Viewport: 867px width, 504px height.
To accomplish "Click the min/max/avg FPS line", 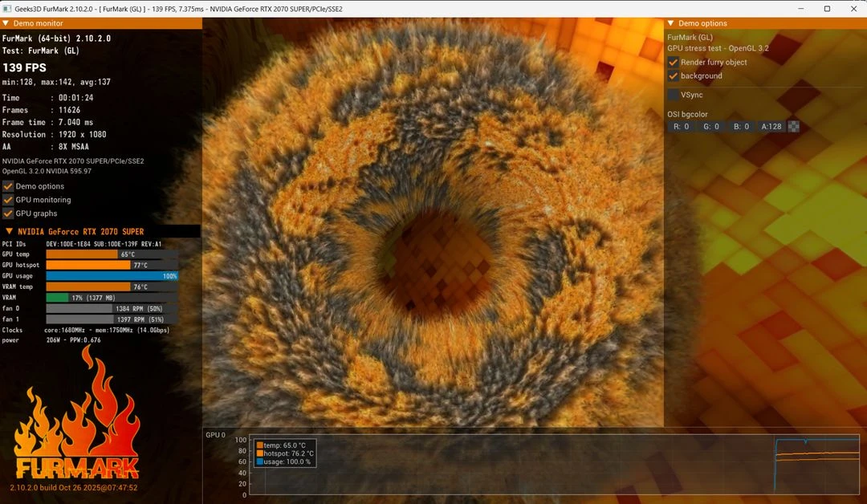I will click(56, 82).
